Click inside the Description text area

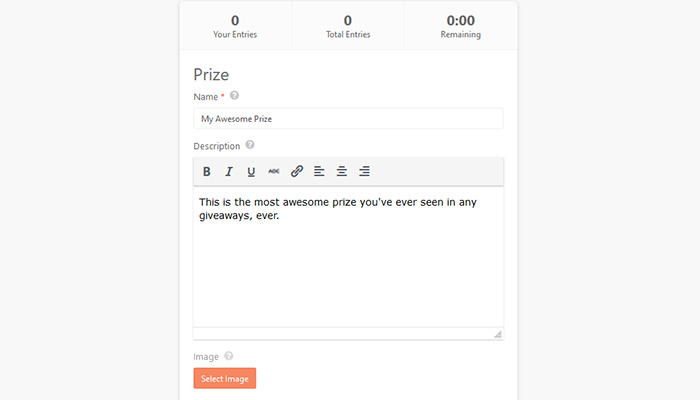[x=348, y=257]
